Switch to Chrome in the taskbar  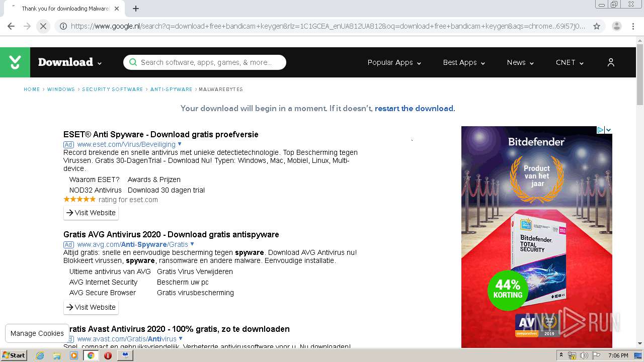point(91,355)
